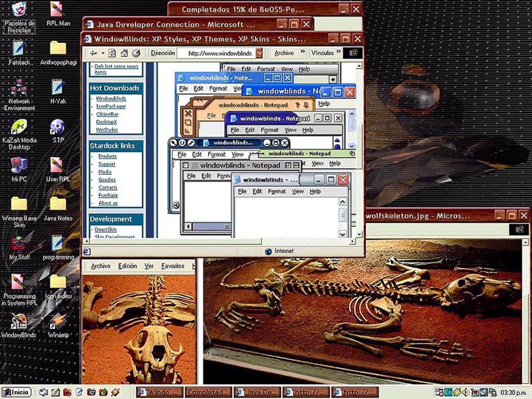Open the KaZaA Media Desktop icon

click(x=19, y=127)
